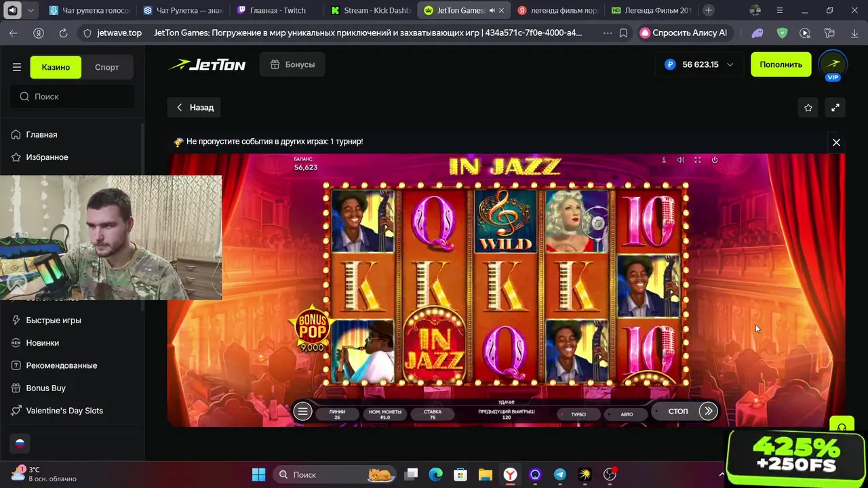Open the weather widget on taskbar

point(43,474)
